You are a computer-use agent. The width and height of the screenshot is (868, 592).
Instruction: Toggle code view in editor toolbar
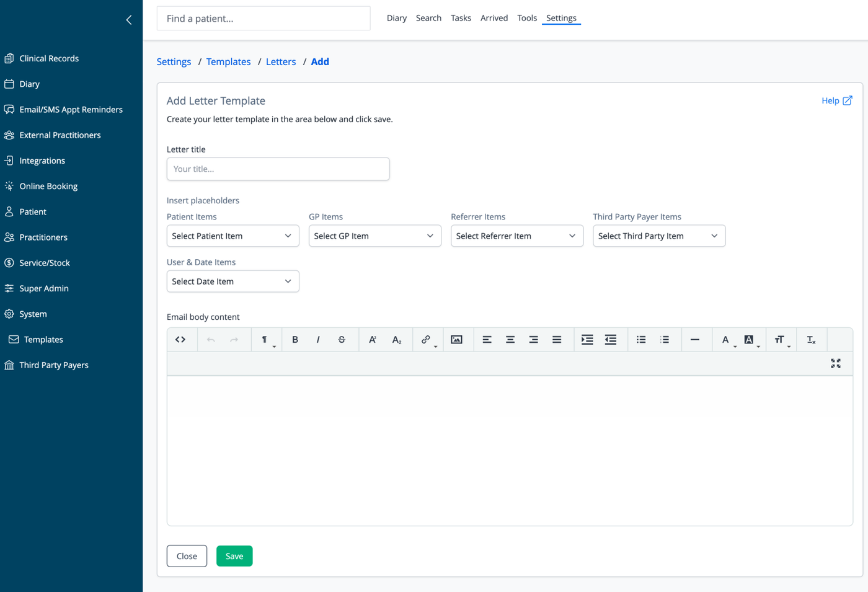point(180,340)
